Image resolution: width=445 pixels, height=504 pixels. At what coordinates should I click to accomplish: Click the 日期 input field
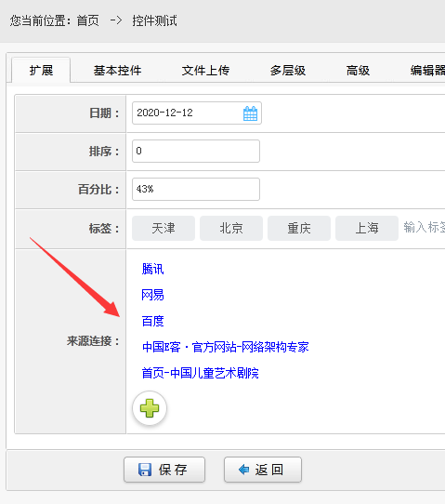(197, 113)
